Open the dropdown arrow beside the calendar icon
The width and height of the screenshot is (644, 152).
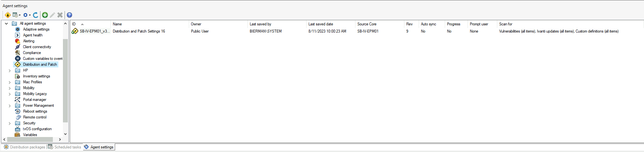[x=20, y=15]
